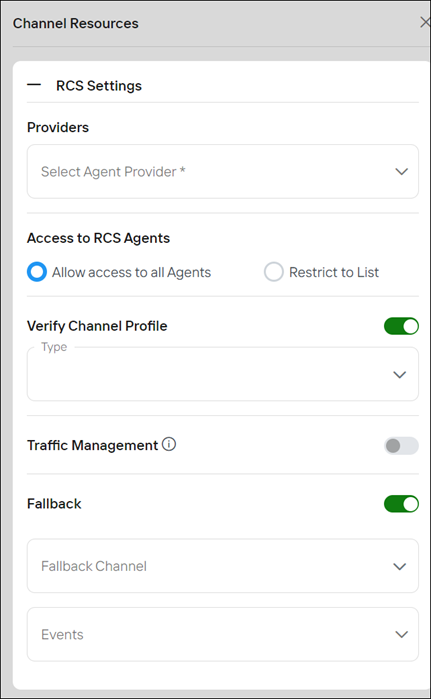Screen dimensions: 431x699
Task: Close the Channel Resources panel
Action: click(x=425, y=22)
